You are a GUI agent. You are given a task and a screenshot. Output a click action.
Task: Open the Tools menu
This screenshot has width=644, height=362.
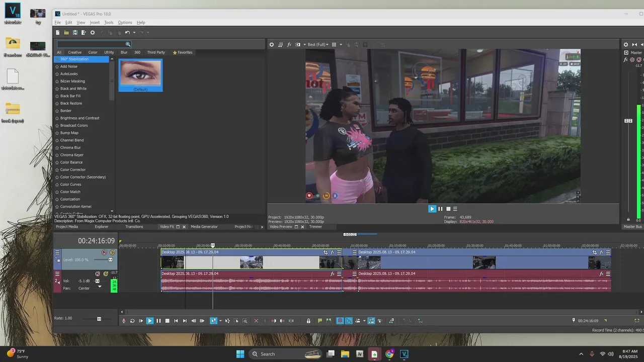coord(109,23)
